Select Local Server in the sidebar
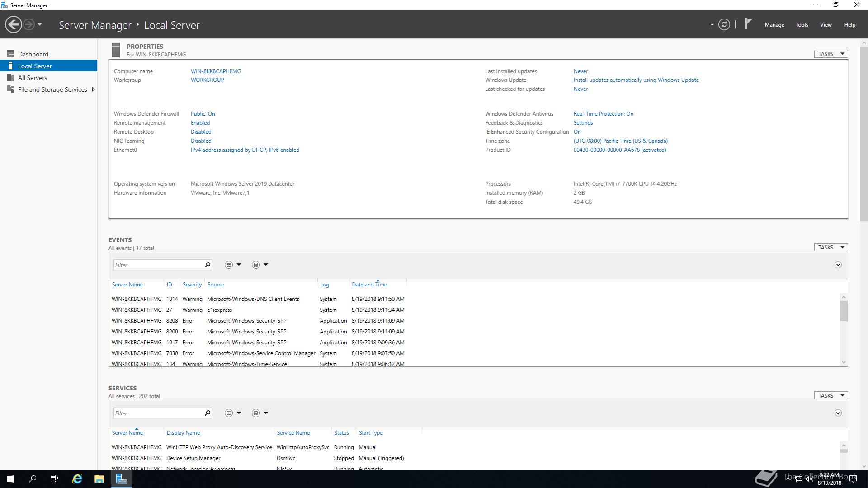This screenshot has width=868, height=488. 48,66
